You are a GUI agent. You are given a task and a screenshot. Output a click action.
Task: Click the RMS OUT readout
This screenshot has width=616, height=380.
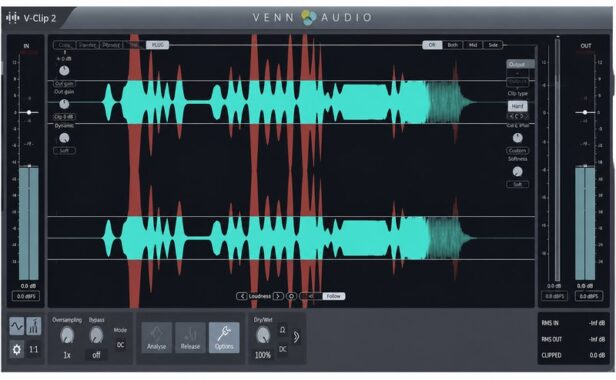point(573,339)
